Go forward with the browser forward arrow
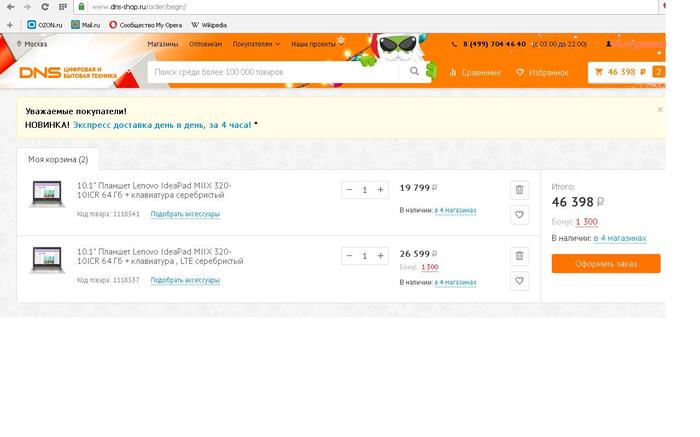This screenshot has height=437, width=700. pos(27,7)
